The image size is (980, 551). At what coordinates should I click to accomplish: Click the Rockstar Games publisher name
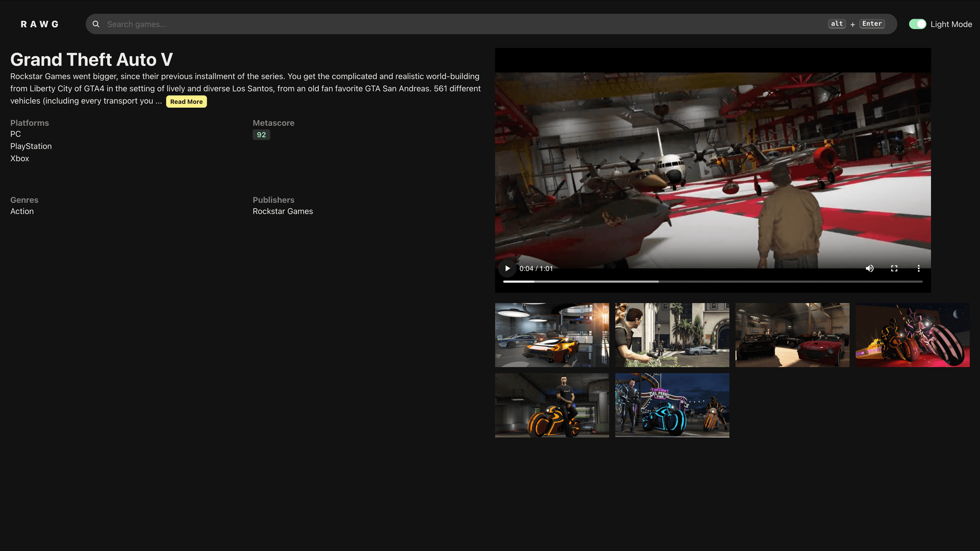coord(283,211)
